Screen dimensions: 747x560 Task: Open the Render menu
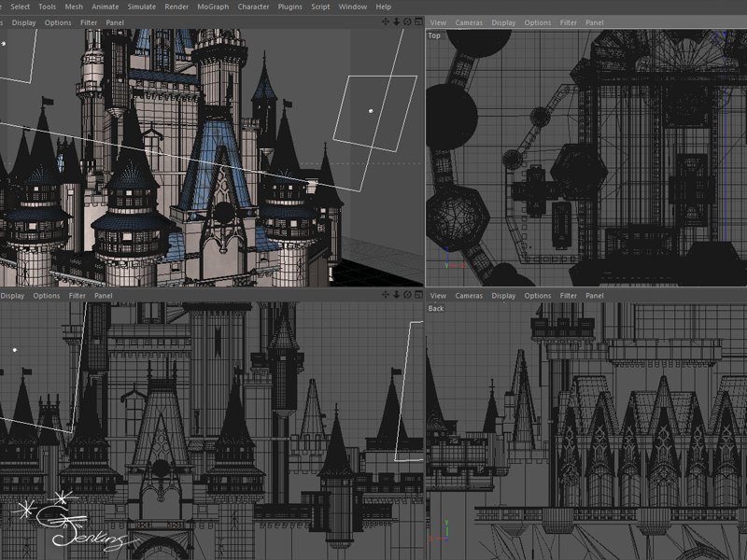click(176, 7)
